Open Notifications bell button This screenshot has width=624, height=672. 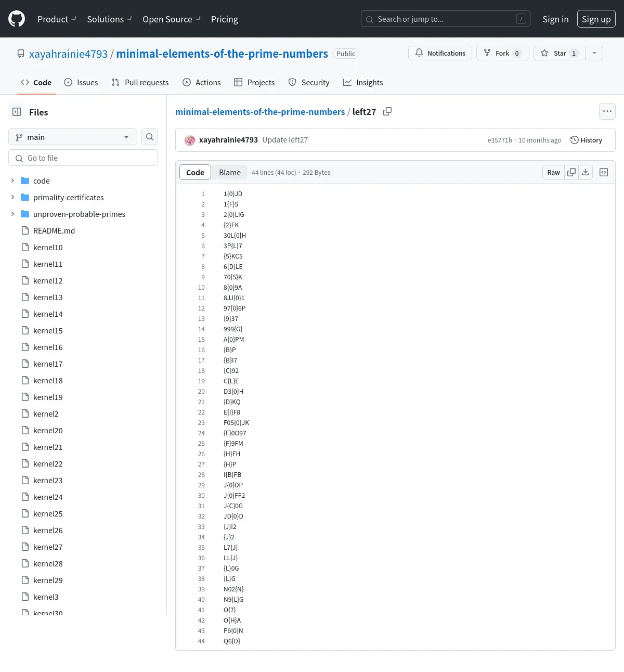click(x=440, y=53)
